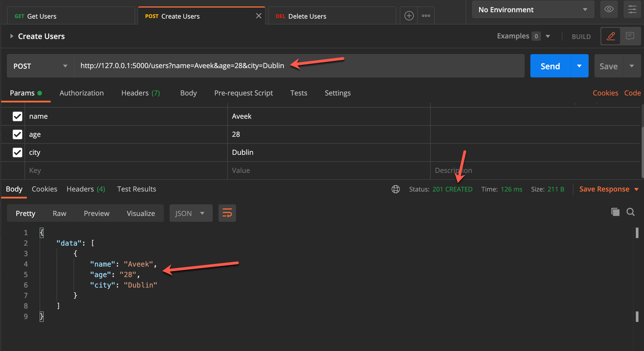Image resolution: width=644 pixels, height=351 pixels.
Task: Open the search response magnifier icon
Action: (630, 212)
